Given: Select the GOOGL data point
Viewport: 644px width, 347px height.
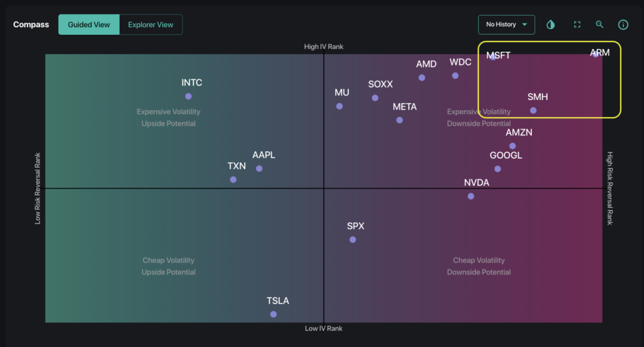Looking at the screenshot, I should click(x=497, y=169).
